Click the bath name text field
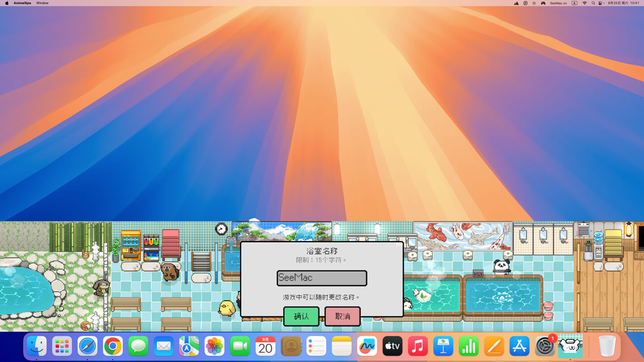644x362 pixels. pos(322,278)
